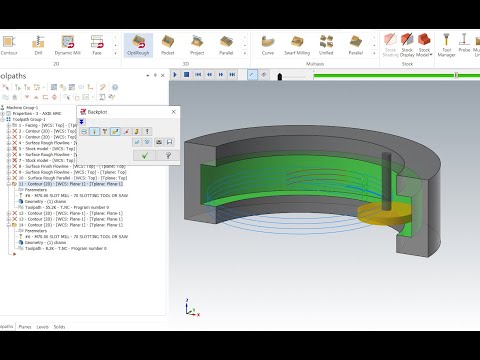
Task: Toggle the display holder option in Backplot
Action: (105, 132)
